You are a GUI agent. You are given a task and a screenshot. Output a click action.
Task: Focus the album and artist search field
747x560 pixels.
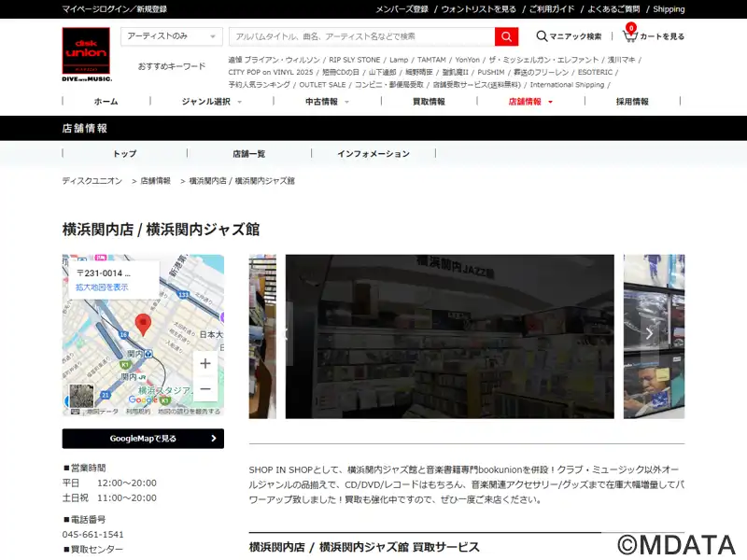point(362,36)
